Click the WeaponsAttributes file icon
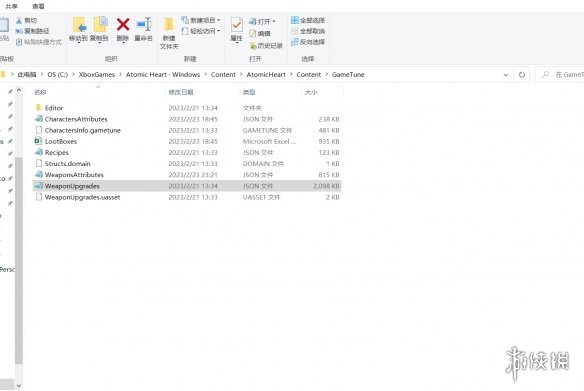The image size is (584, 391). click(x=38, y=174)
